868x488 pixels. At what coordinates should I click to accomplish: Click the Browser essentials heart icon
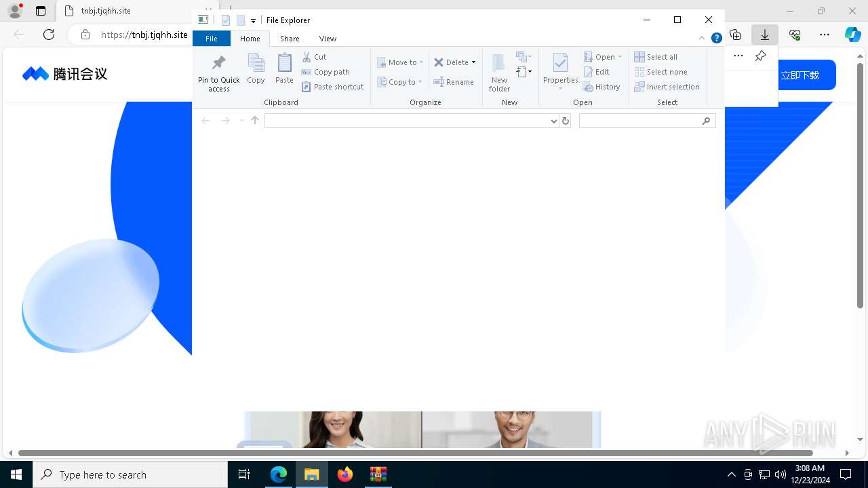coord(795,35)
